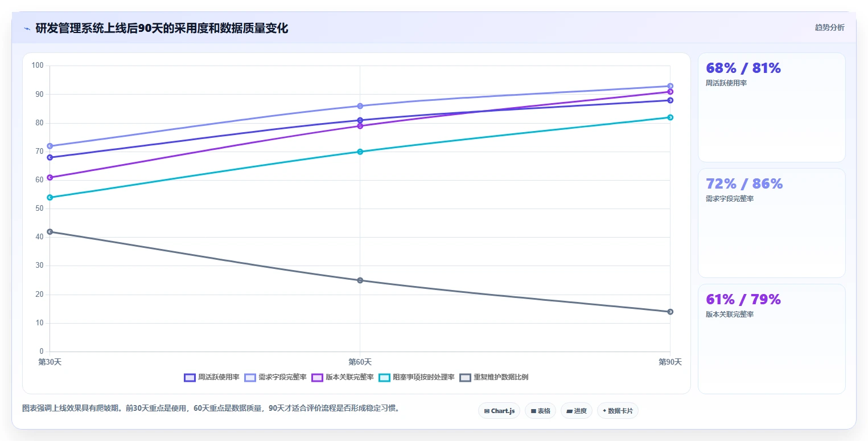The height and width of the screenshot is (441, 868).
Task: Toggle the 周活跃使用率 legend item
Action: tap(212, 377)
